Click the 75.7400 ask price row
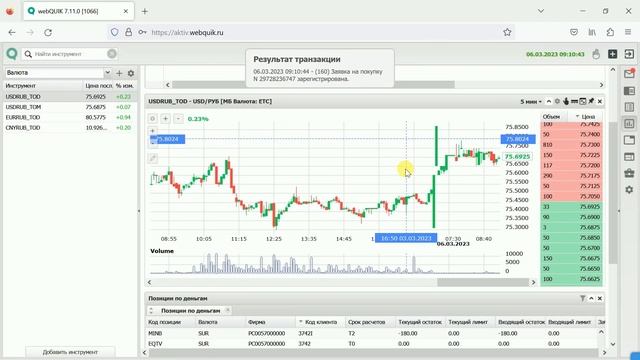The image size is (640, 360). click(x=571, y=134)
